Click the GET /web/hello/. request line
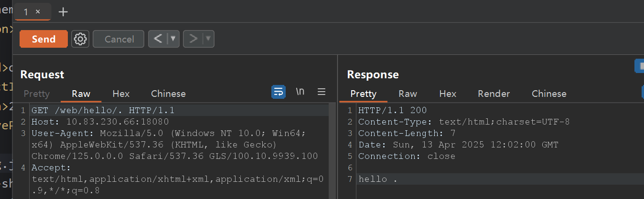The height and width of the screenshot is (199, 644). [x=103, y=110]
